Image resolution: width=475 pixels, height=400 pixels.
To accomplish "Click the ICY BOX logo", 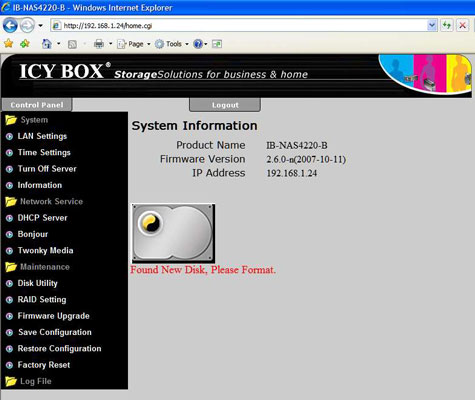I will tap(65, 71).
